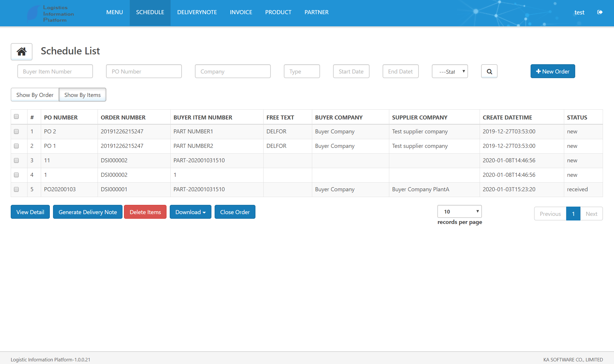
Task: Click the Logistics Information Platform logo
Action: 51,14
